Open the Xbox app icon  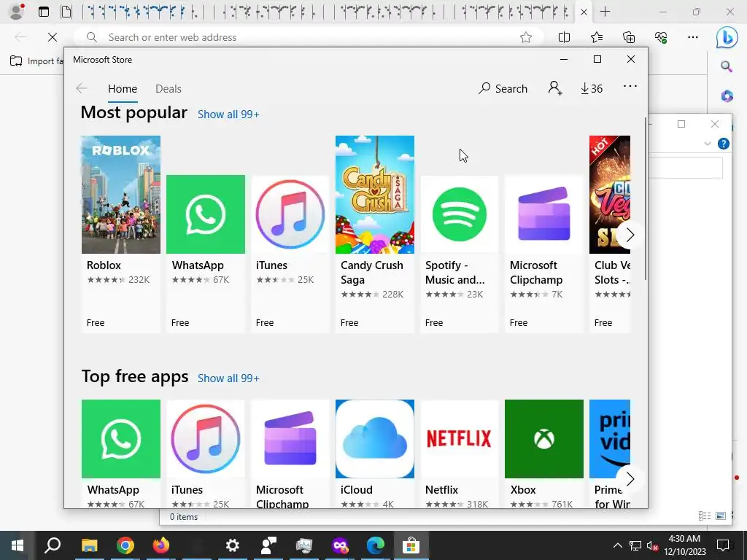click(544, 438)
